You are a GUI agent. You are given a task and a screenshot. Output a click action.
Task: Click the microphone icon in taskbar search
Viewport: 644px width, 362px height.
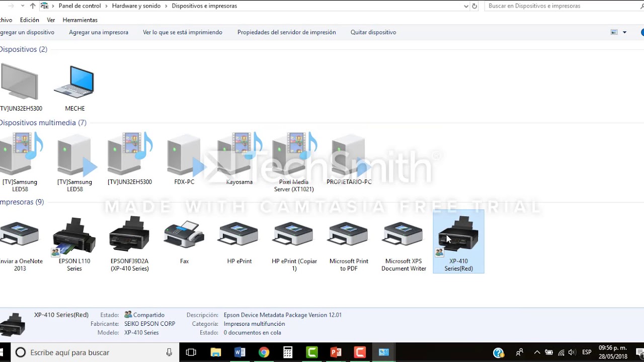pos(169,352)
